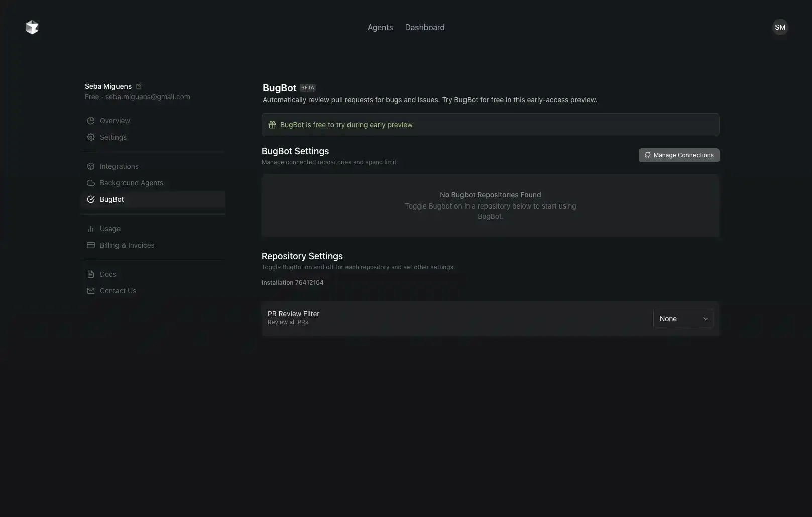Click the Integrations cube icon
Viewport: 812px width, 517px height.
pos(91,166)
